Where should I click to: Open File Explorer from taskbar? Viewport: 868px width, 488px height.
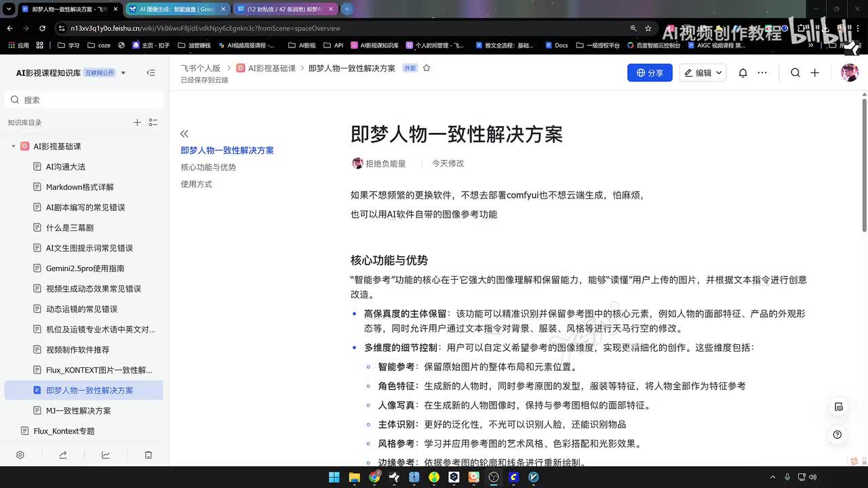click(354, 477)
